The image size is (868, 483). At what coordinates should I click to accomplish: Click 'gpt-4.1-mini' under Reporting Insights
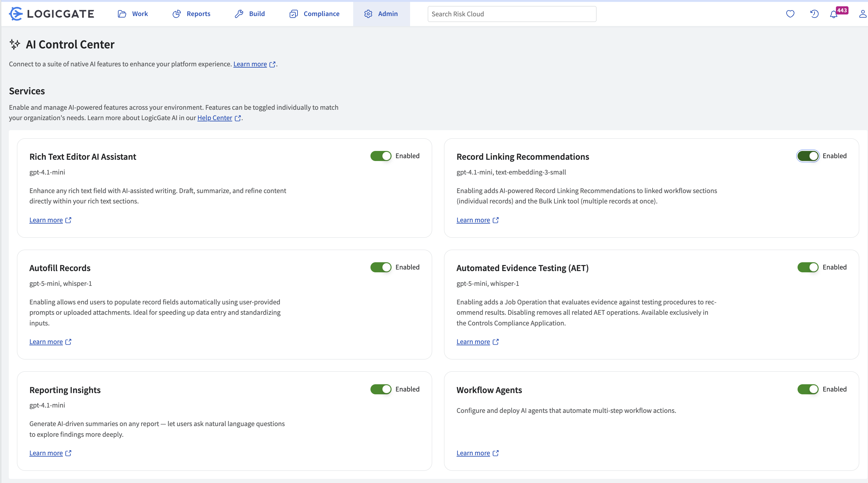47,405
